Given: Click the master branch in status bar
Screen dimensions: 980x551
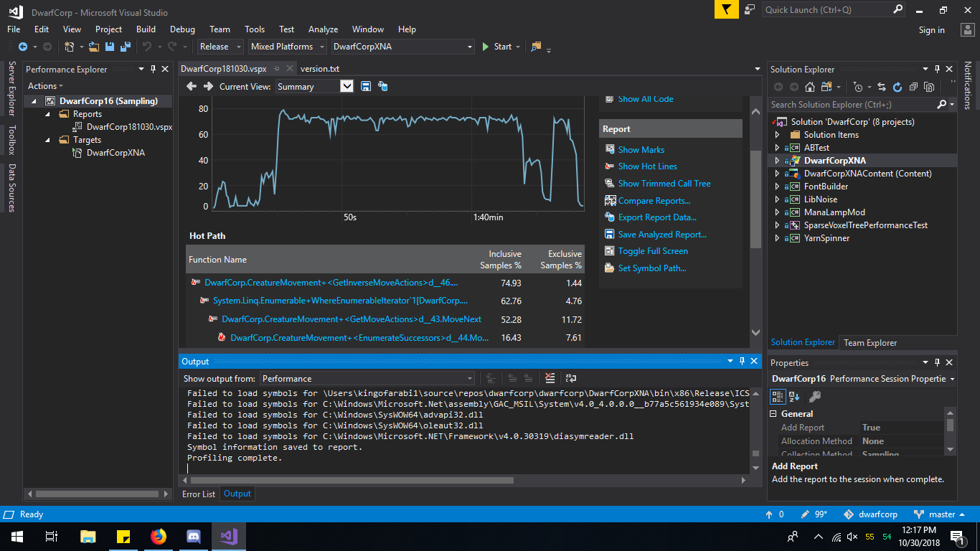Looking at the screenshot, I should pyautogui.click(x=940, y=514).
